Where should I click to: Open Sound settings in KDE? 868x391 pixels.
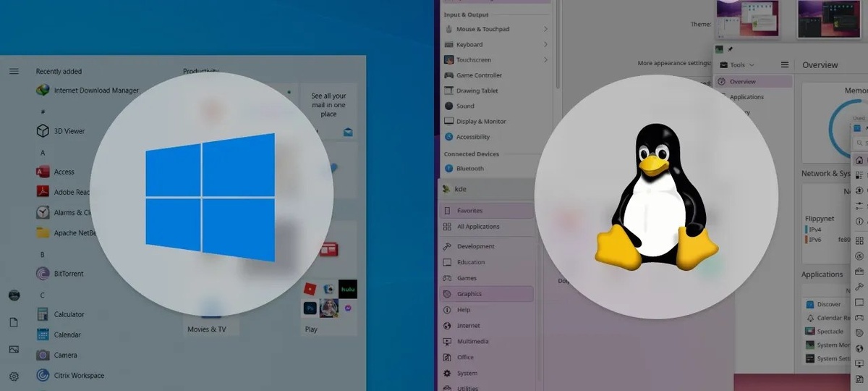pos(496,106)
